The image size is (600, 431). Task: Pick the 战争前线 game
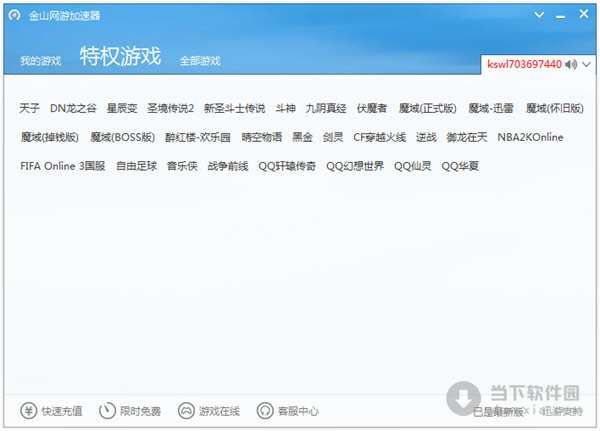point(228,166)
